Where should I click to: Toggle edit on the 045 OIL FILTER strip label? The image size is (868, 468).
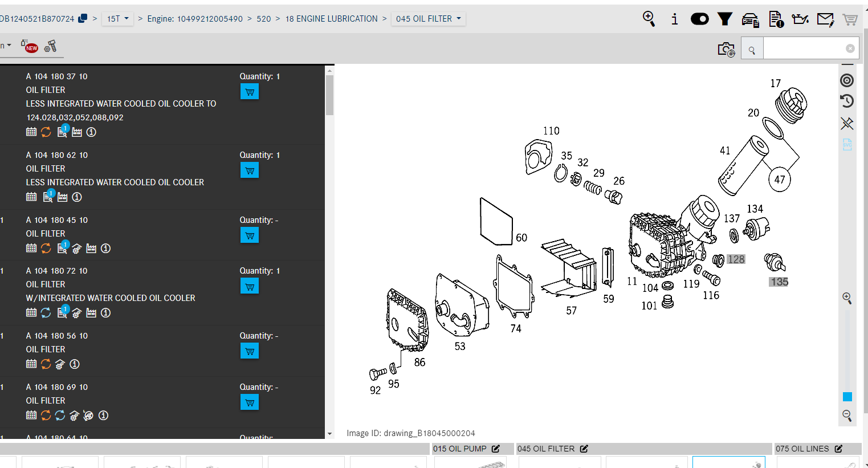coord(584,449)
